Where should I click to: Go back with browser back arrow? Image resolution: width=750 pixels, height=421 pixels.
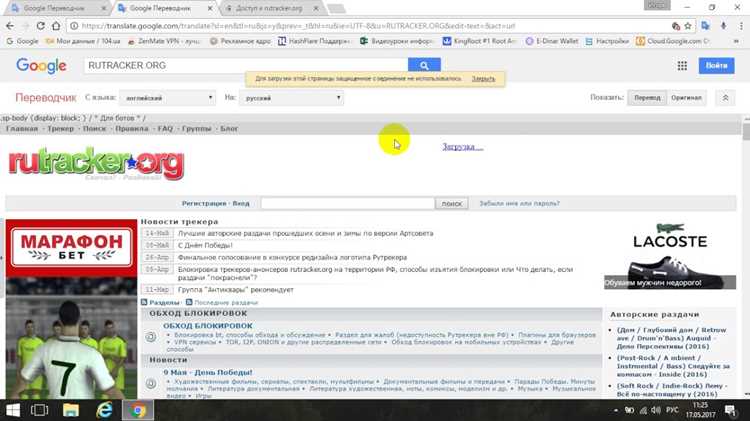(x=10, y=26)
